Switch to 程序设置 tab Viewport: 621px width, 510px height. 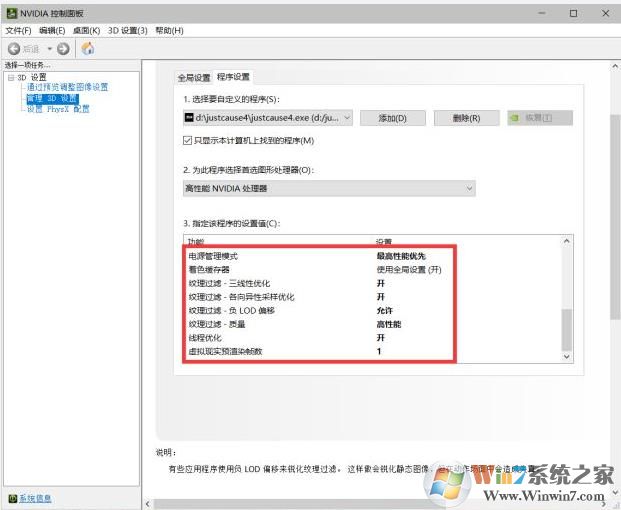tap(233, 77)
